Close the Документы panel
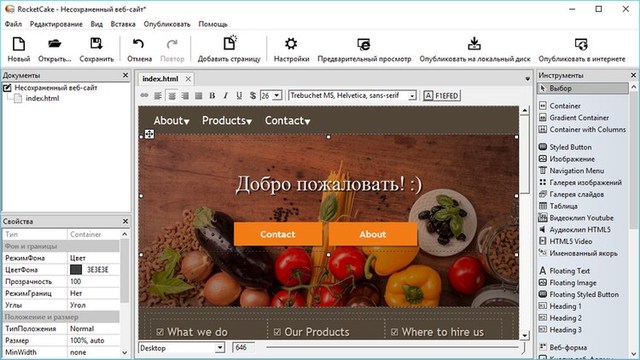This screenshot has height=360, width=640. pos(125,75)
